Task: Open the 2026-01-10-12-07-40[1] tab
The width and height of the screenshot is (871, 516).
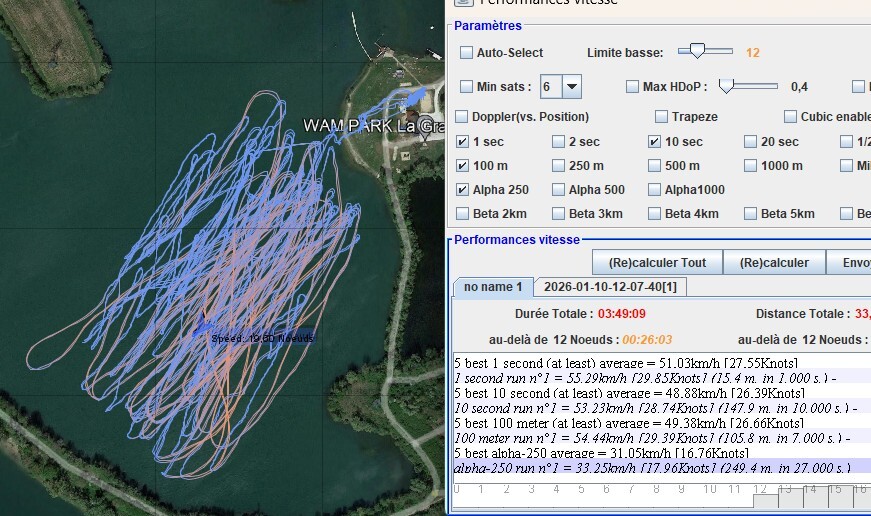Action: tap(609, 287)
